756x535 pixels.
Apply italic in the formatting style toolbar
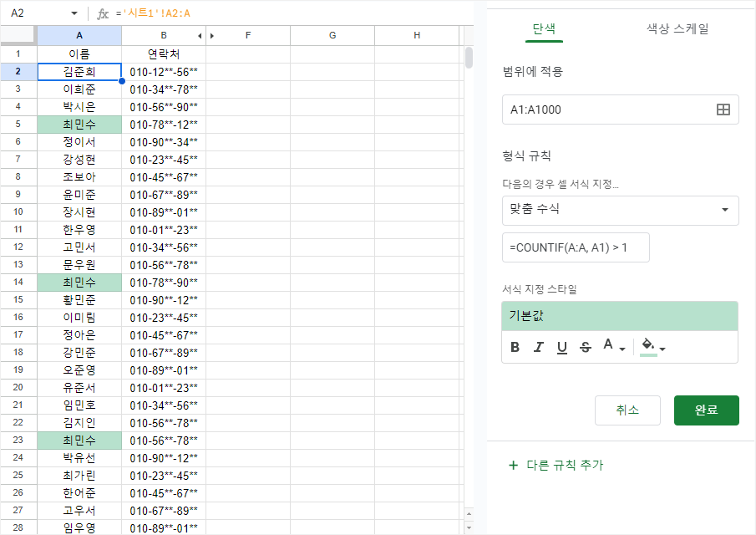point(539,347)
